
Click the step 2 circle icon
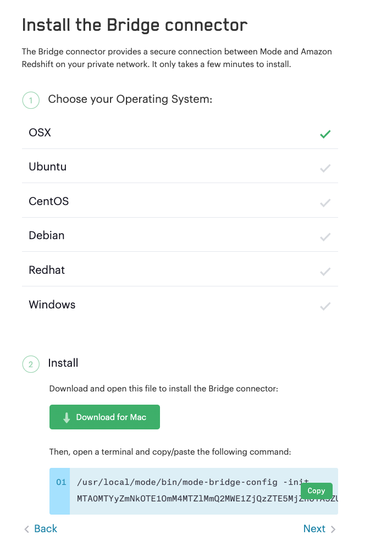point(31,364)
